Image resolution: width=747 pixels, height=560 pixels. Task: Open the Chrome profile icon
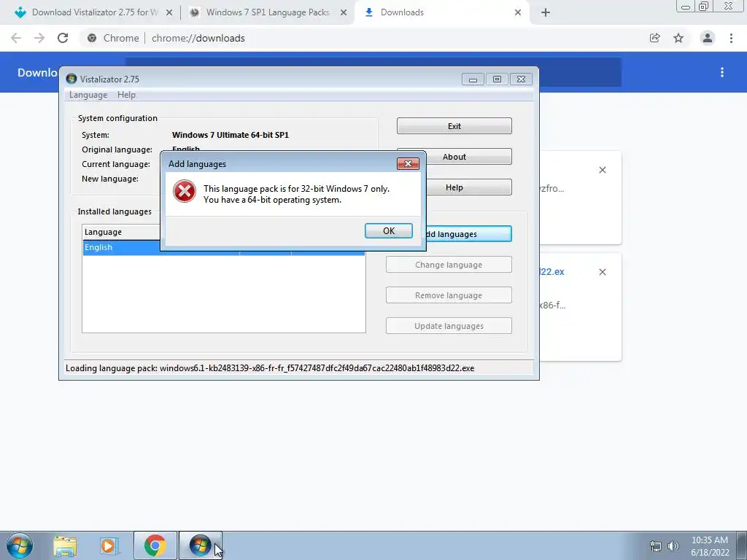[x=708, y=38]
